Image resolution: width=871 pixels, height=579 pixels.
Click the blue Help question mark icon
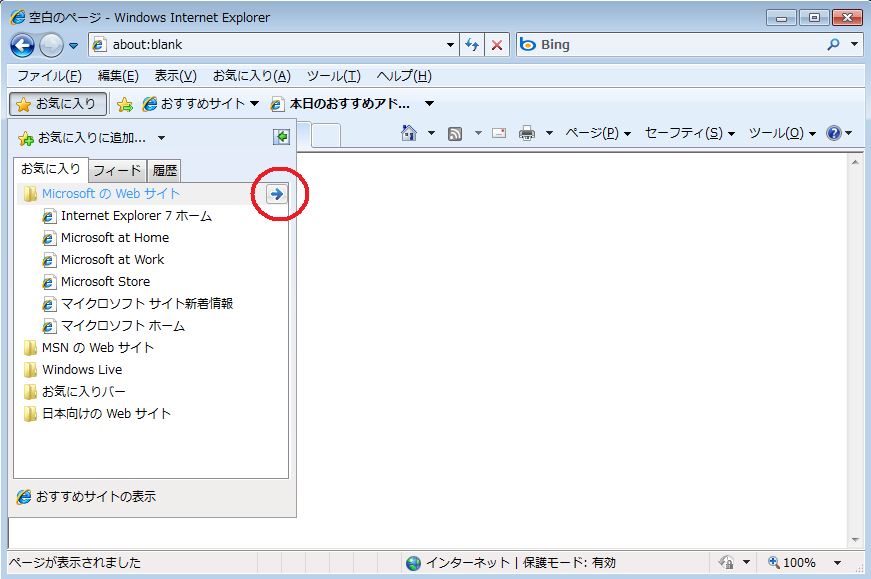point(834,133)
